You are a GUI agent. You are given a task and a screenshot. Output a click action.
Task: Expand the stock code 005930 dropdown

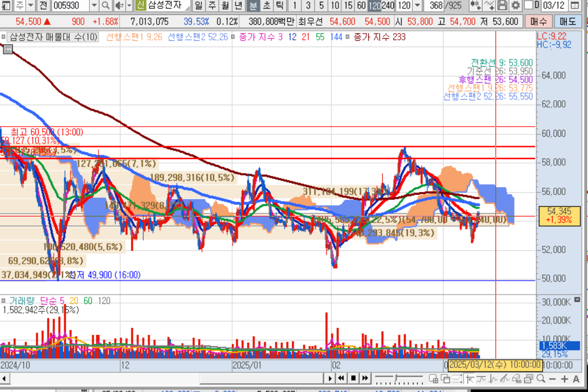(x=93, y=6)
